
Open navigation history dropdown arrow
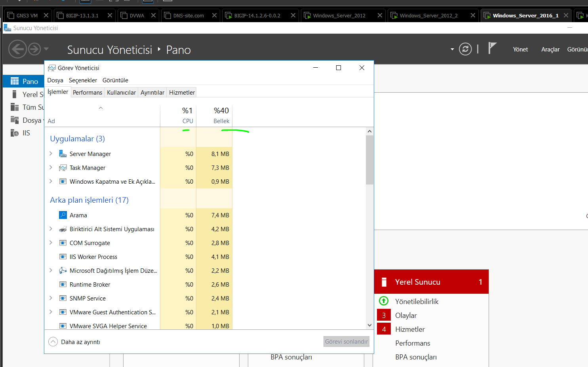(x=46, y=49)
